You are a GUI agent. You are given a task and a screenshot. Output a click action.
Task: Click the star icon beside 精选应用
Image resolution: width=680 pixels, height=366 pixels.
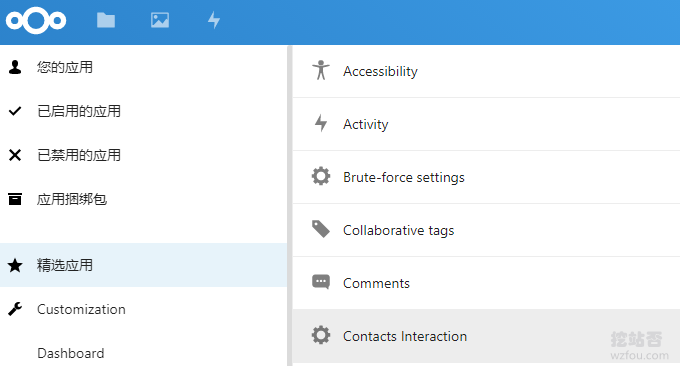[x=15, y=265]
